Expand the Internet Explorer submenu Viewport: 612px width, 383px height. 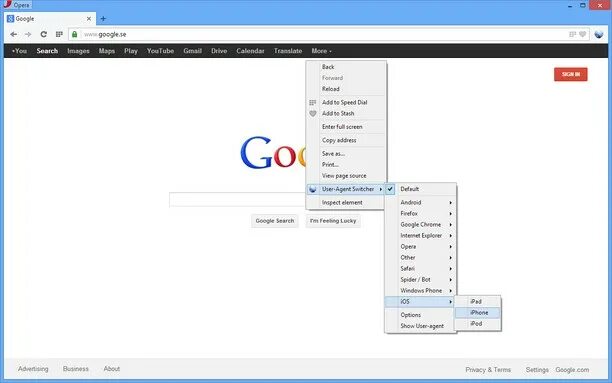pos(420,235)
